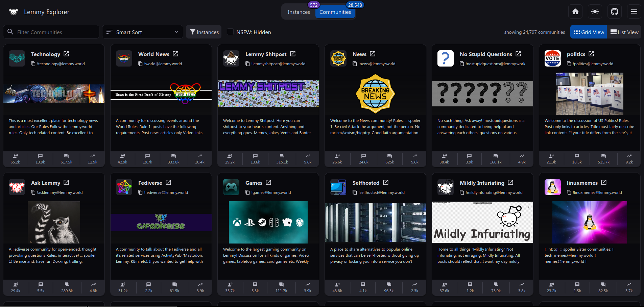This screenshot has height=307, width=644.
Task: Open external link icon for Technology
Action: (x=66, y=54)
